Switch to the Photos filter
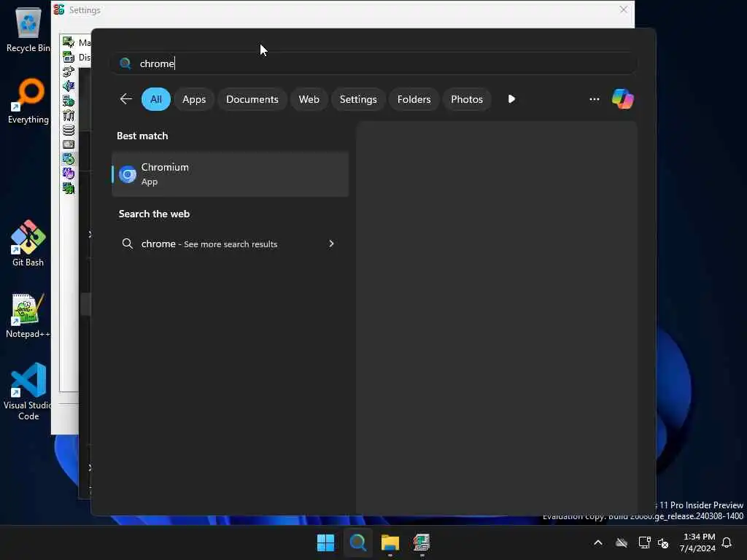747x560 pixels. (466, 99)
